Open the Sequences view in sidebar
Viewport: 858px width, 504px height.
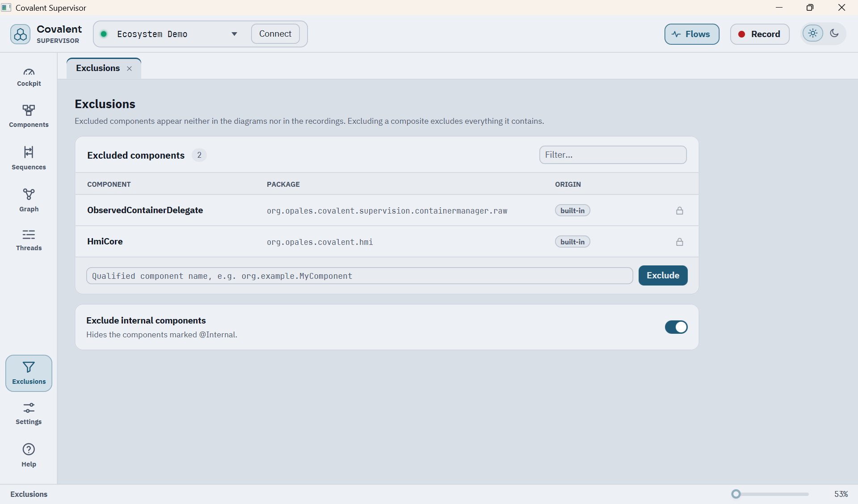[29, 158]
